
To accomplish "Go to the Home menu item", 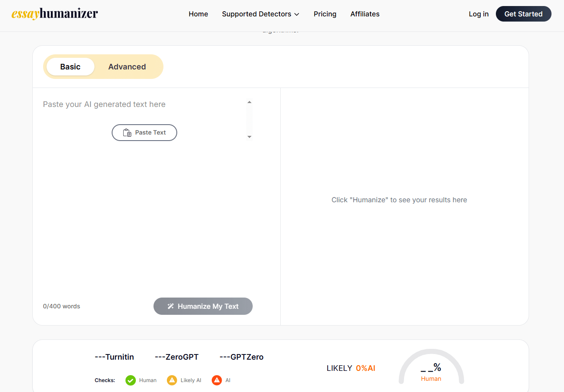I will coord(198,14).
